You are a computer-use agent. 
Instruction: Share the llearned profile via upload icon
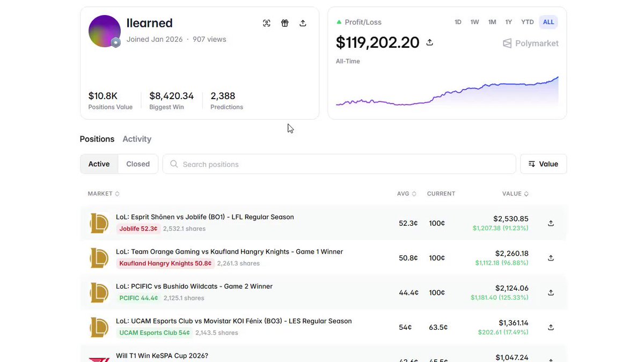tap(303, 23)
